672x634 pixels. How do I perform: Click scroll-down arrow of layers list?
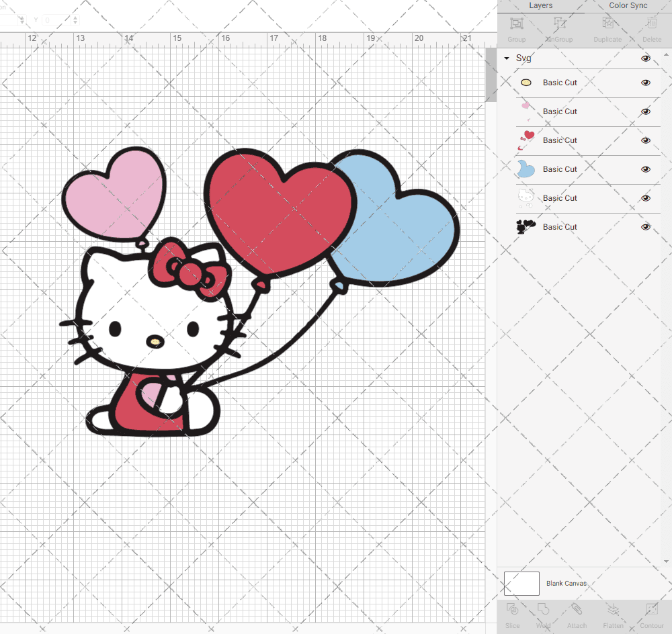click(x=665, y=561)
